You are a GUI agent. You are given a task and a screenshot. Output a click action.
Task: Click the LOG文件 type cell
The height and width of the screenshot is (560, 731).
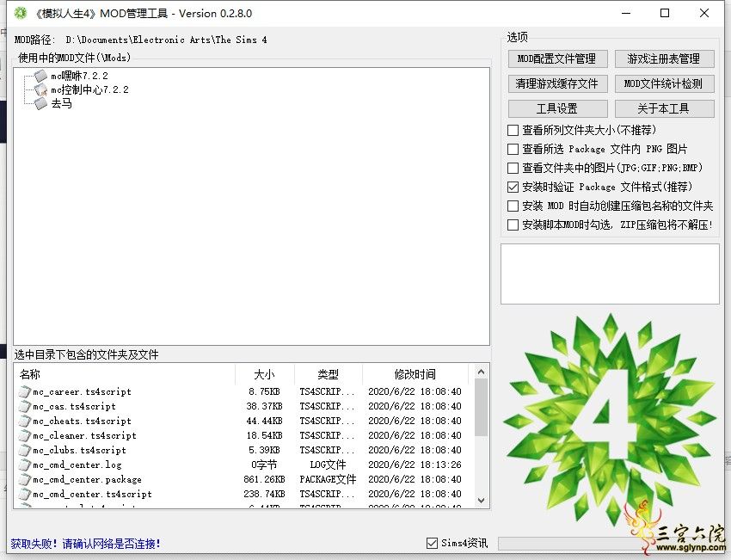click(x=328, y=465)
